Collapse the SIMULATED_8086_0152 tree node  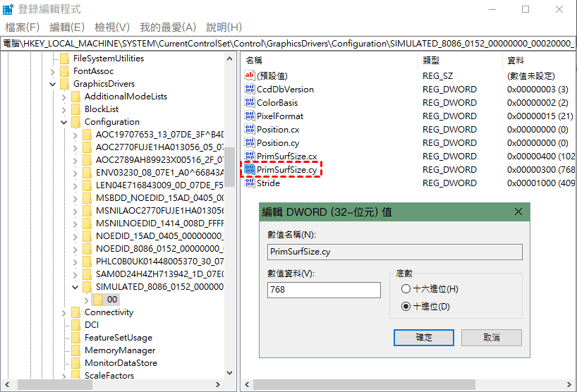pos(75,287)
